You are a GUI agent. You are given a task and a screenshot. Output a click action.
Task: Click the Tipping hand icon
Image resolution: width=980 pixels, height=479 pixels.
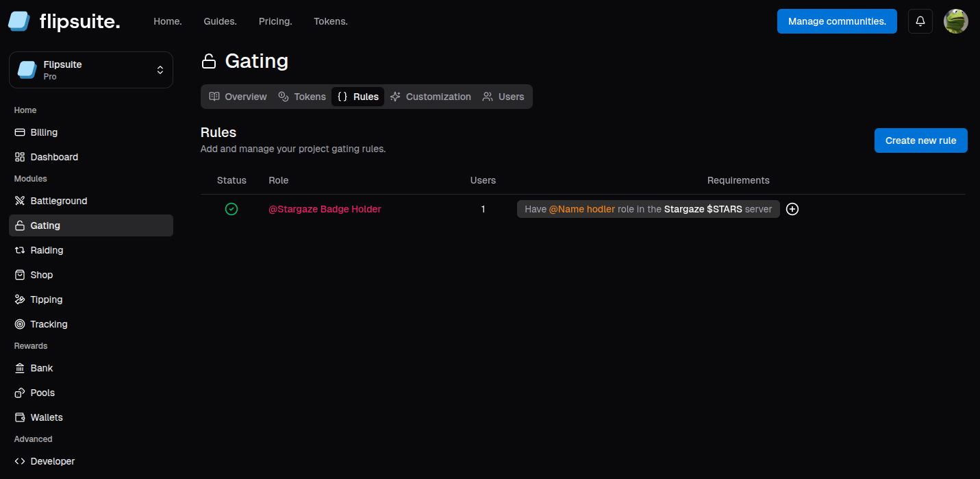point(20,299)
